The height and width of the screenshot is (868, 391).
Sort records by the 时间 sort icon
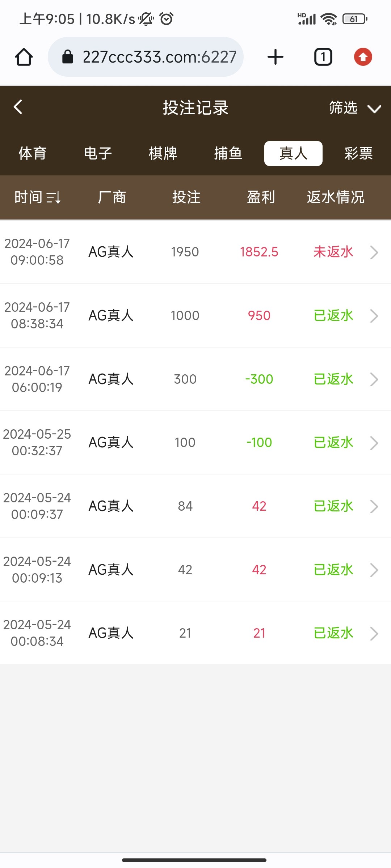pyautogui.click(x=54, y=197)
